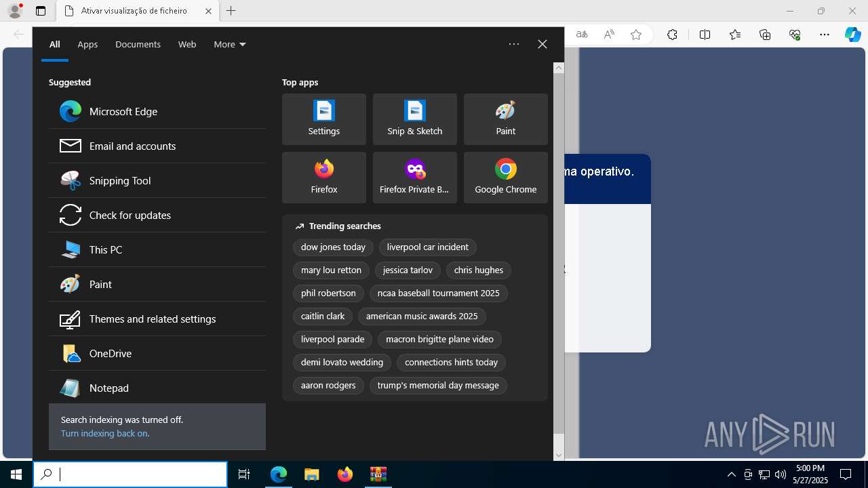This screenshot has height=488, width=868.
Task: Open Edge profile avatar
Action: point(15,11)
